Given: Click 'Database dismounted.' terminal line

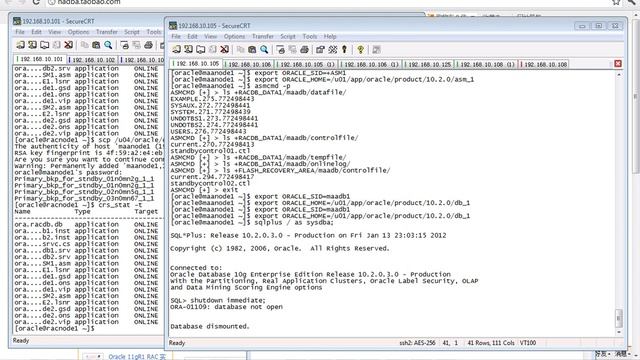Looking at the screenshot, I should click(209, 327).
